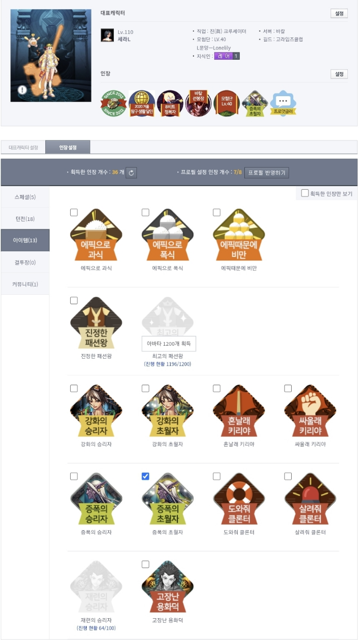364x640 pixels.
Task: Check the 살려줘 클론터 badge checkbox
Action: pos(288,476)
